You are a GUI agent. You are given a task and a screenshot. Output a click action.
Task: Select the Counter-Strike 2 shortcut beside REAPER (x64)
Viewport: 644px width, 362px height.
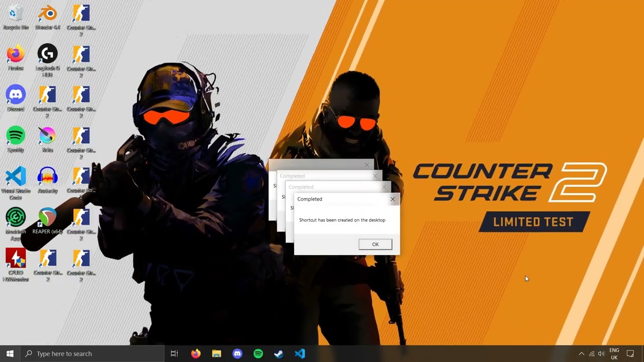coord(81,224)
